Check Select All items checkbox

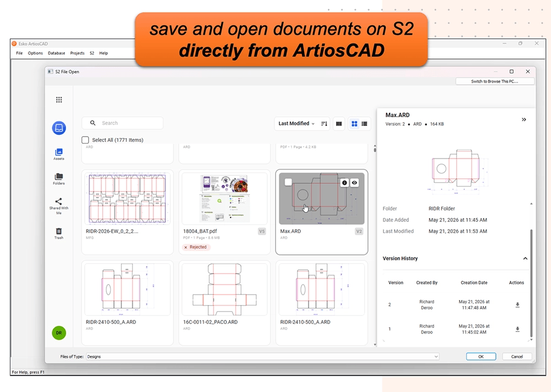click(85, 140)
